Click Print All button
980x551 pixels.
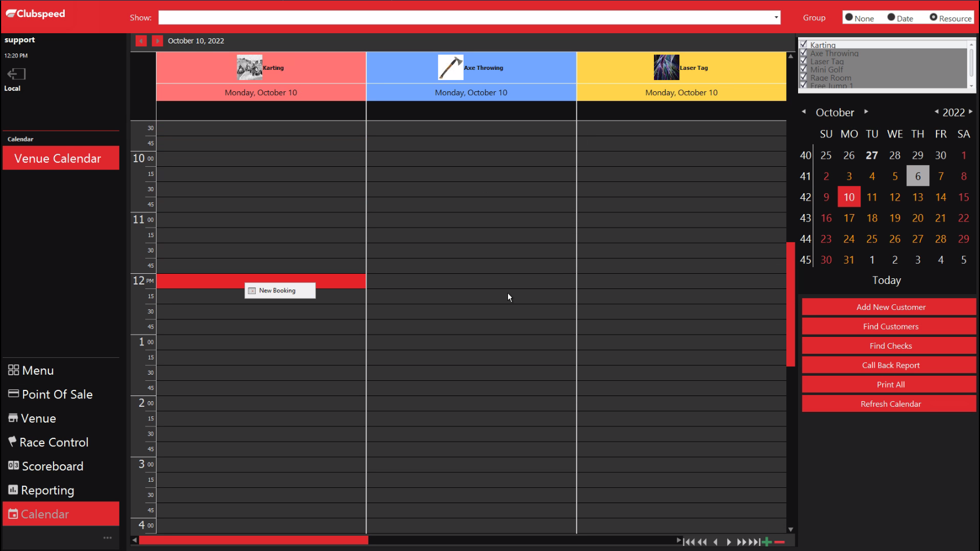tap(889, 384)
